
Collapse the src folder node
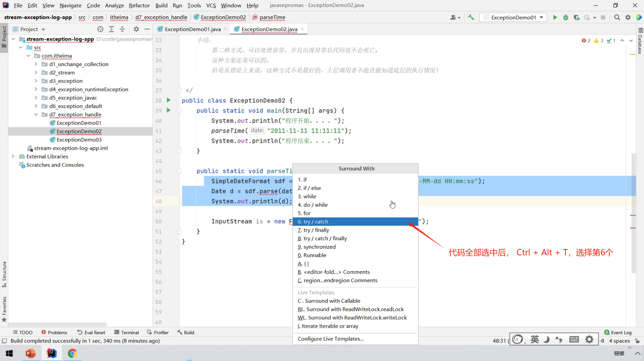21,47
